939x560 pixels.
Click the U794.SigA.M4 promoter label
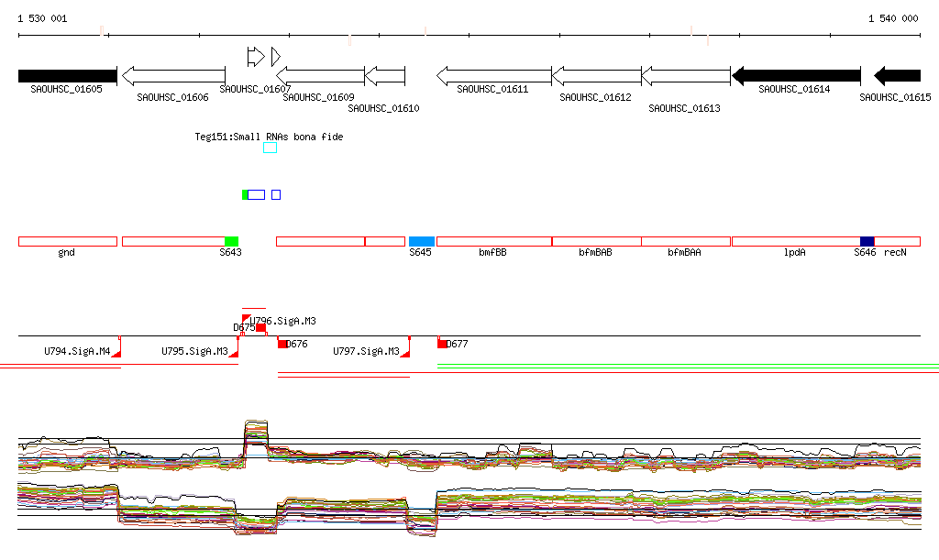pyautogui.click(x=77, y=351)
